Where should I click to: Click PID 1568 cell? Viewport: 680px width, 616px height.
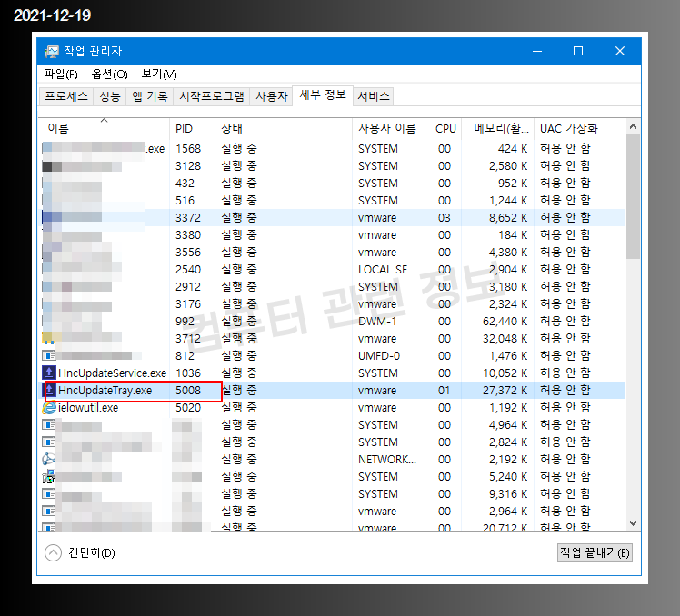tap(188, 149)
